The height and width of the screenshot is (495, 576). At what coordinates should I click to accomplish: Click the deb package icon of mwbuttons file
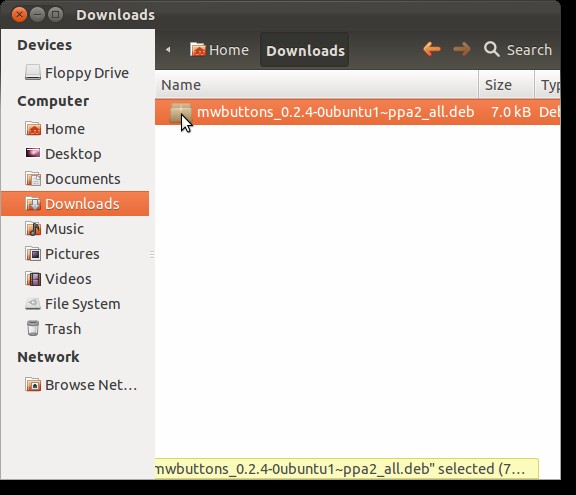click(x=180, y=112)
